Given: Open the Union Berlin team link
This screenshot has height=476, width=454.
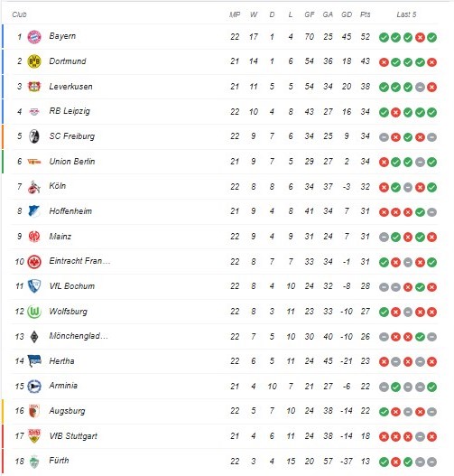Looking at the screenshot, I should pyautogui.click(x=72, y=161).
